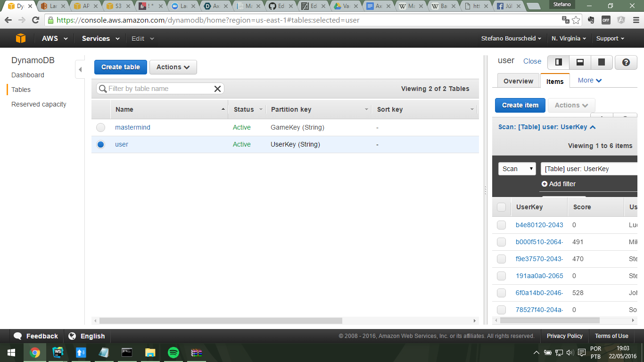Screen dimensions: 644x362
Task: Switch to side-by-side split panel layout
Action: (558, 62)
